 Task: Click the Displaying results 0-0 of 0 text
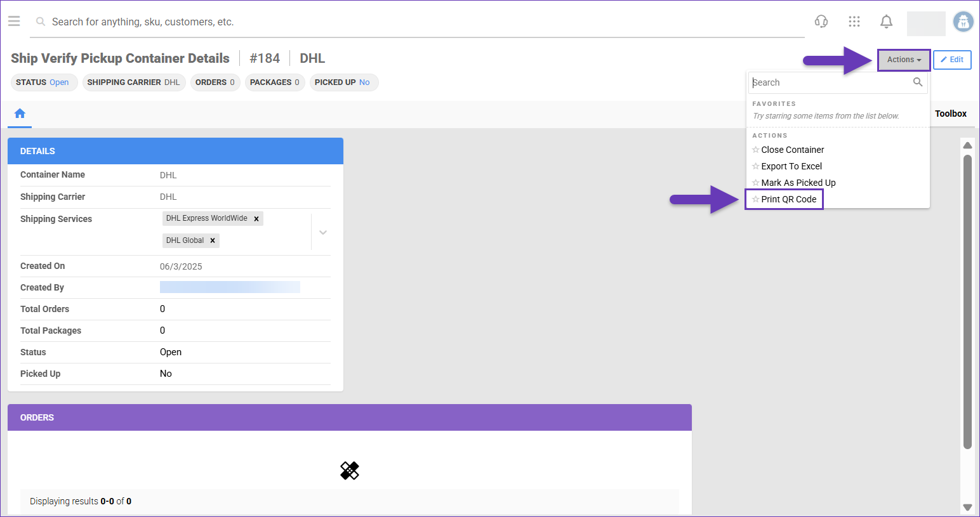pos(81,501)
